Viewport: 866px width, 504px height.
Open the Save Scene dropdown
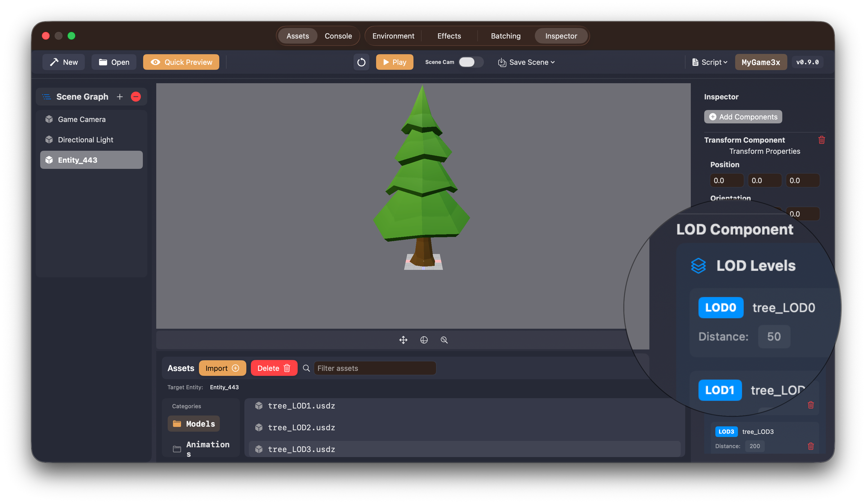pyautogui.click(x=526, y=62)
